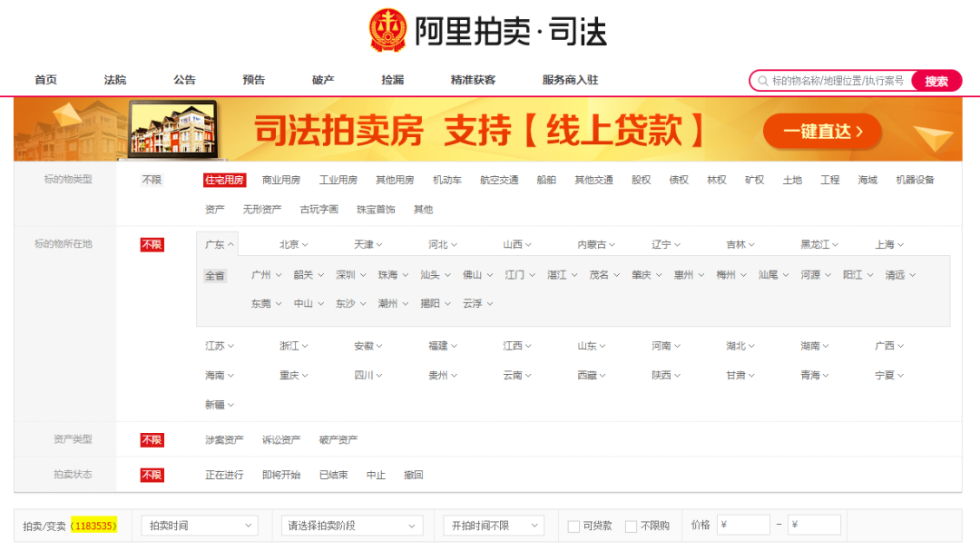The image size is (980, 551).
Task: Select the 古玩字画 category filter
Action: [318, 210]
